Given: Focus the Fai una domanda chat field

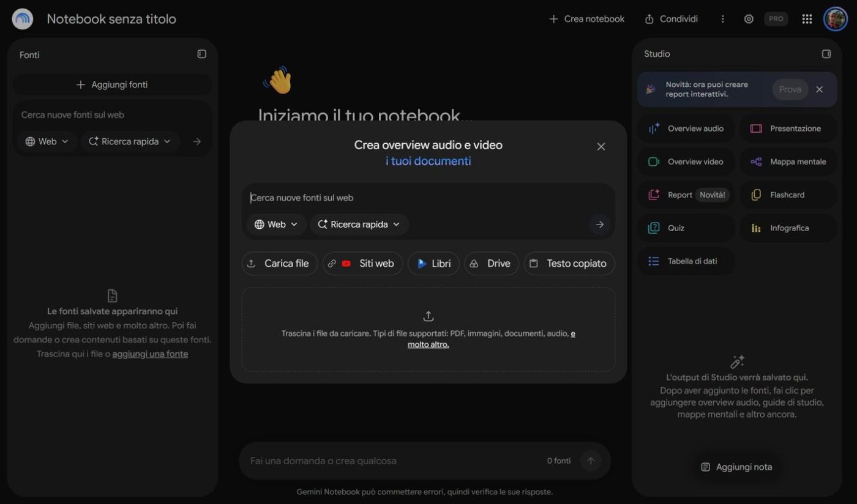Looking at the screenshot, I should pyautogui.click(x=392, y=461).
